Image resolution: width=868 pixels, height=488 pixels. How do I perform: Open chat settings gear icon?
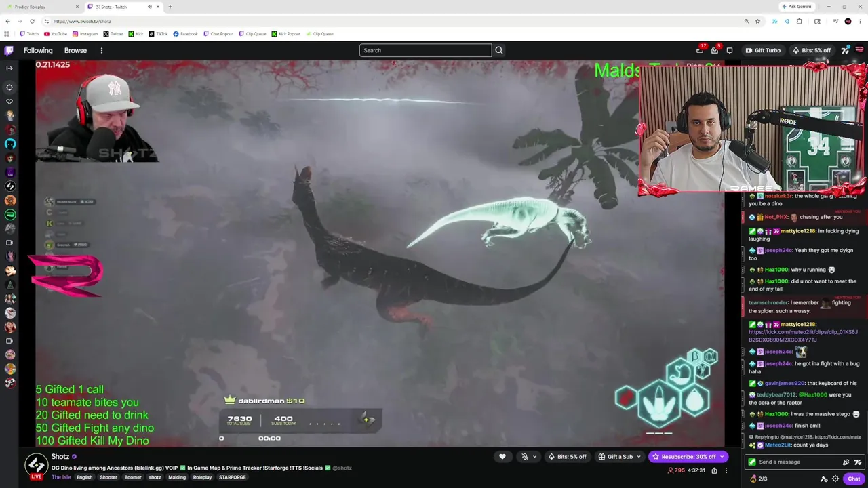tap(835, 479)
